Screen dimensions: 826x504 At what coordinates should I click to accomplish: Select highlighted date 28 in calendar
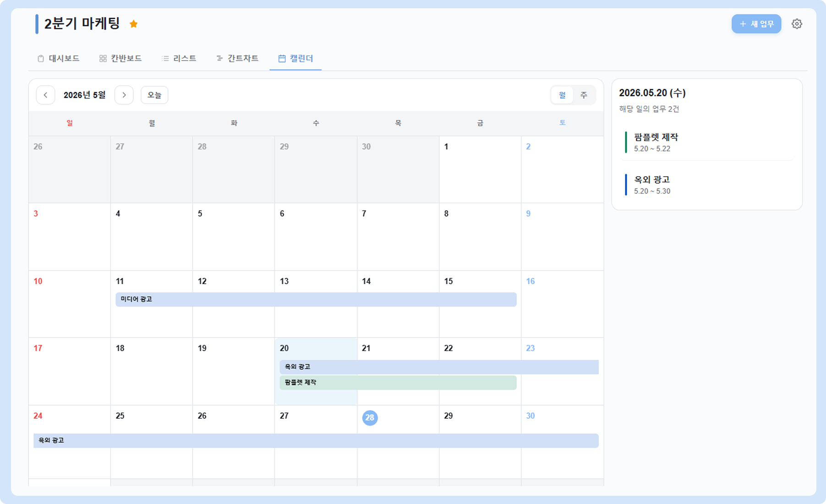point(370,417)
